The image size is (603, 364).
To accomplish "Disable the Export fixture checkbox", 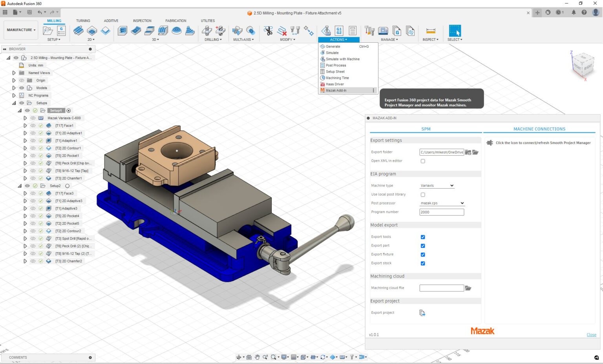I will pos(422,254).
